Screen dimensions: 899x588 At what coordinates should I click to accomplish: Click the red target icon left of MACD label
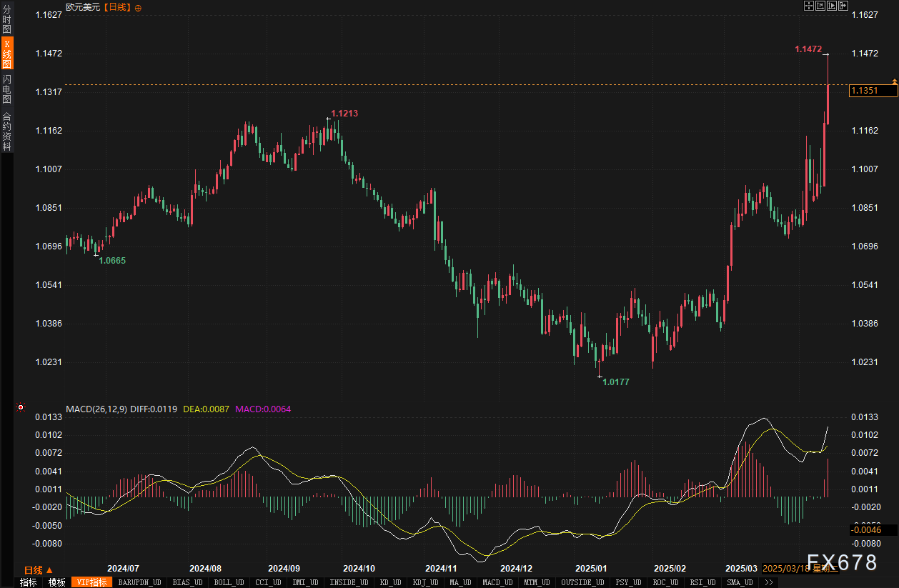(21, 408)
